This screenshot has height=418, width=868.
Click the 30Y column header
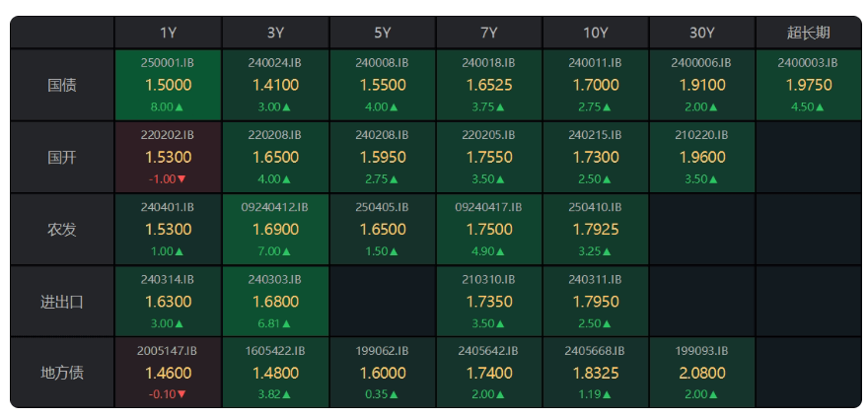point(702,33)
